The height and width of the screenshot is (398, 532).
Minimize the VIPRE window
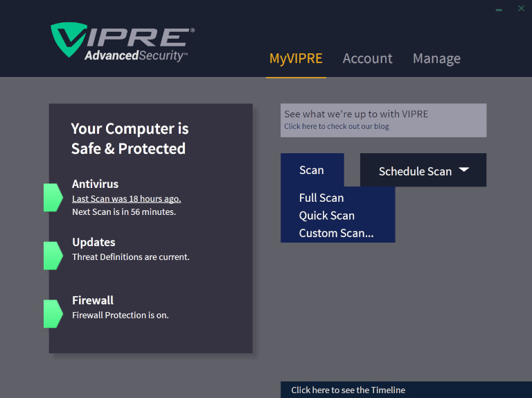(499, 10)
